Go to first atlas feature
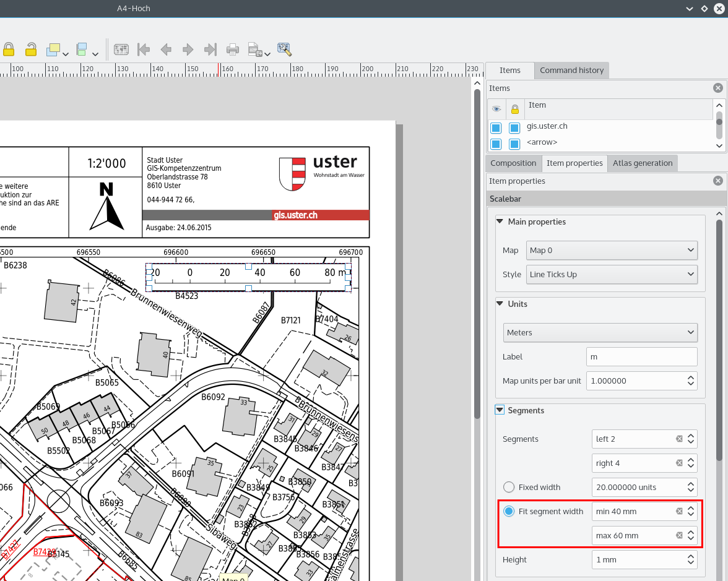The image size is (728, 581). coord(144,49)
